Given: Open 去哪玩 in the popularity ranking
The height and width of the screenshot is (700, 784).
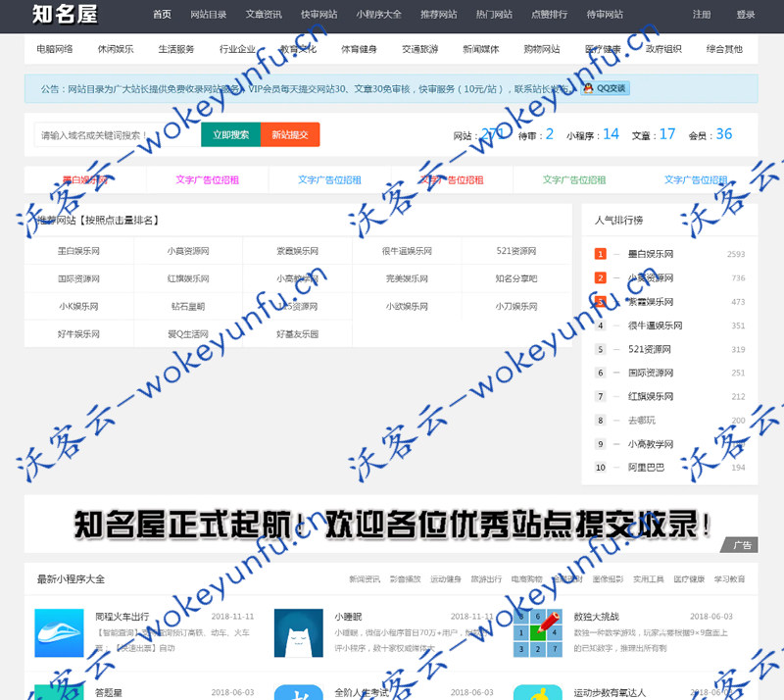Looking at the screenshot, I should tap(642, 421).
